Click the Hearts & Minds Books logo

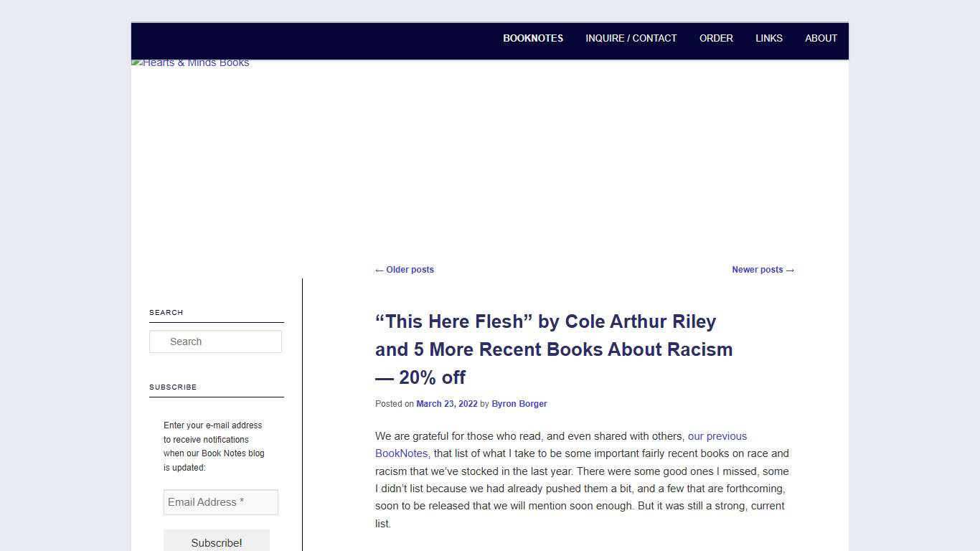pyautogui.click(x=191, y=63)
